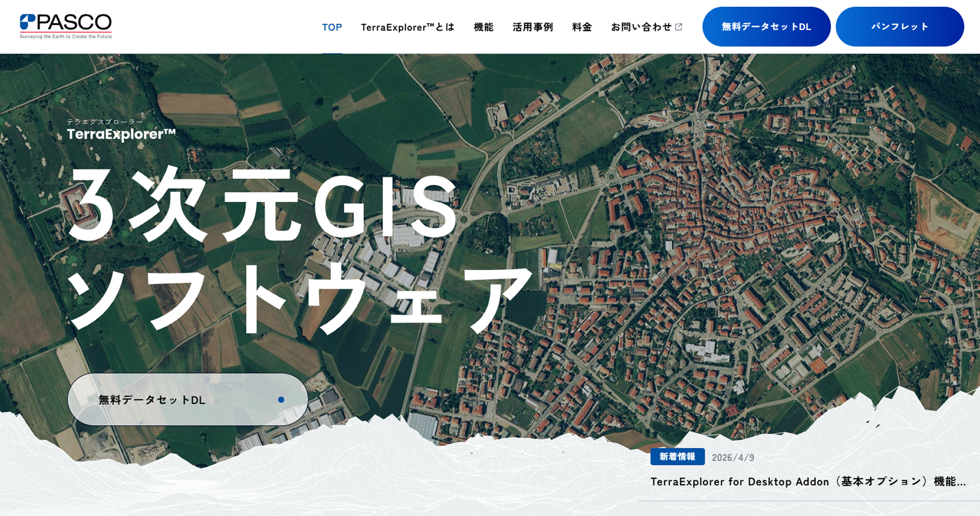The image size is (980, 516).
Task: Open the パンフレット button
Action: (x=900, y=27)
